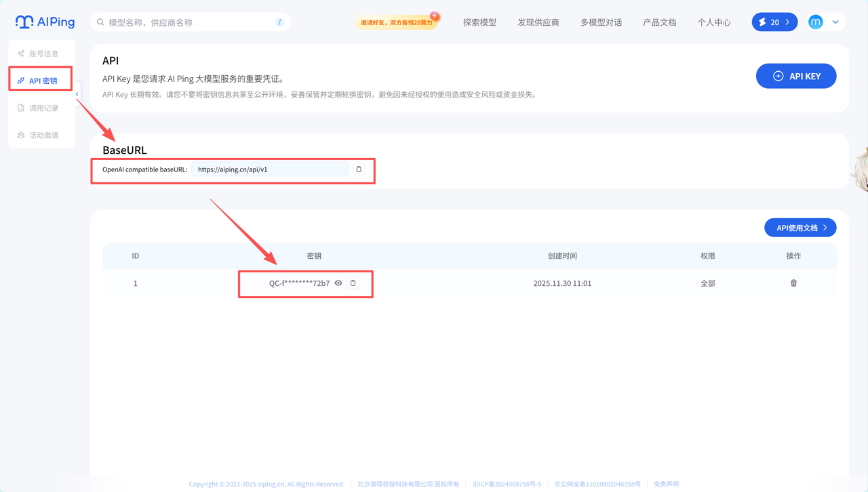Delete key 1 with the trash icon

point(793,283)
